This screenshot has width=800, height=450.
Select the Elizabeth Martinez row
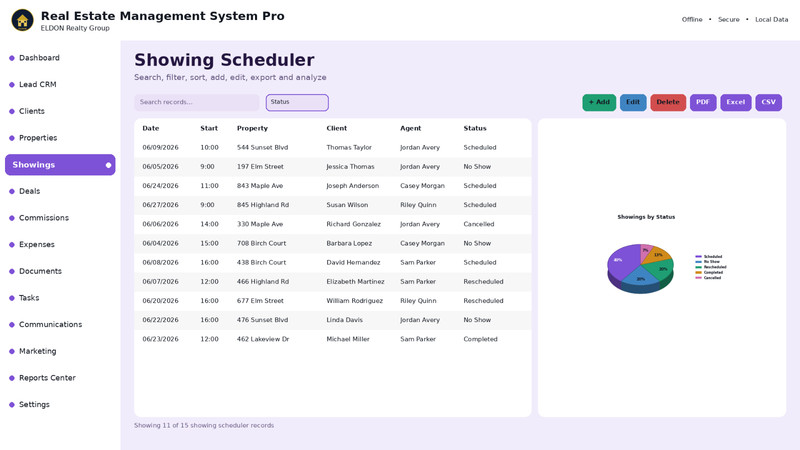(333, 282)
